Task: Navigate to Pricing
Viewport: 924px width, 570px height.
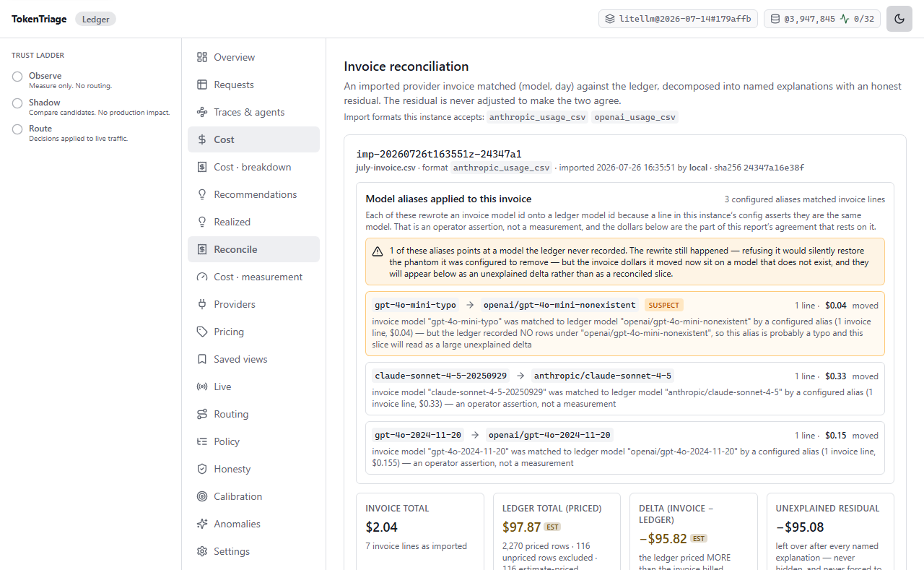Action: point(253,332)
